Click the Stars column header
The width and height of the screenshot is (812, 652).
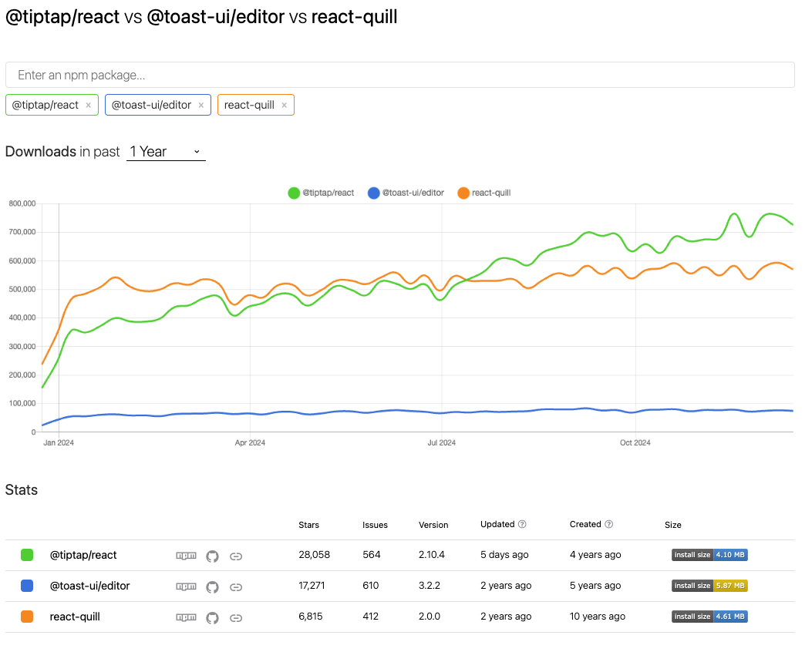tap(308, 525)
